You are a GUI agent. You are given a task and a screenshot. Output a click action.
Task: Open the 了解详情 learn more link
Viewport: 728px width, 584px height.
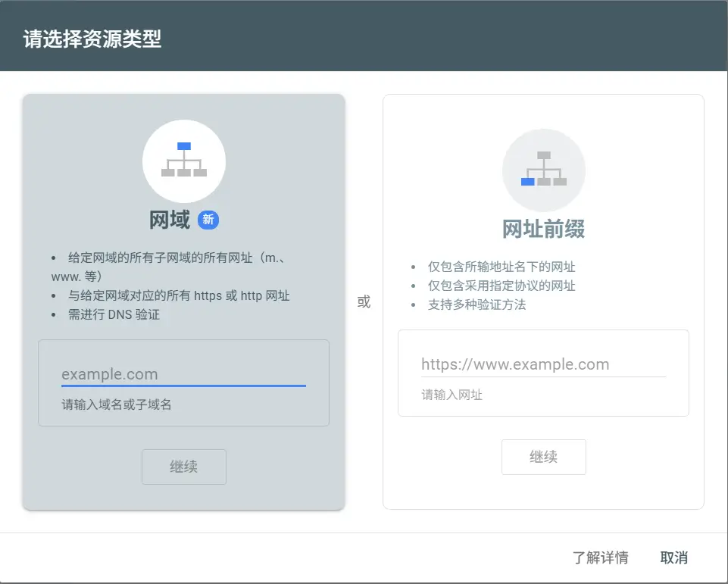coord(600,558)
